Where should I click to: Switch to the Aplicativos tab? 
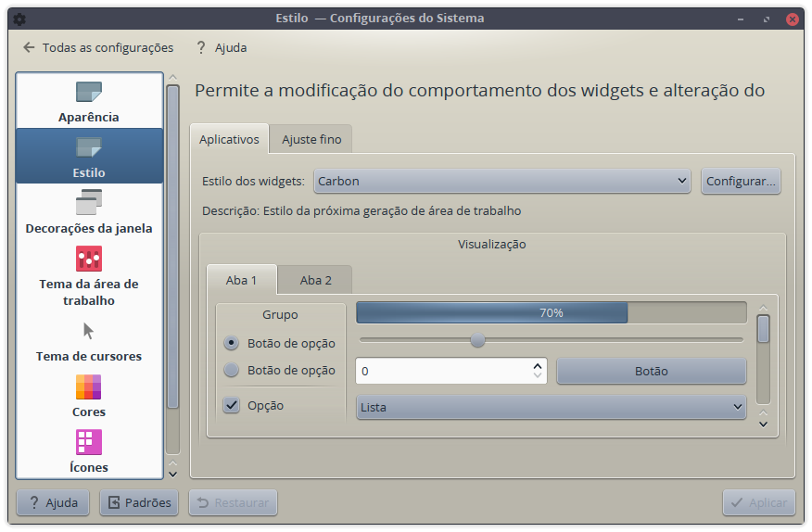click(229, 139)
